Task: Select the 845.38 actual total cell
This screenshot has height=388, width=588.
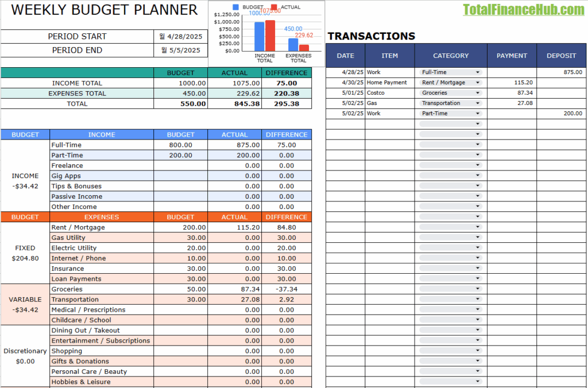Action: (235, 104)
